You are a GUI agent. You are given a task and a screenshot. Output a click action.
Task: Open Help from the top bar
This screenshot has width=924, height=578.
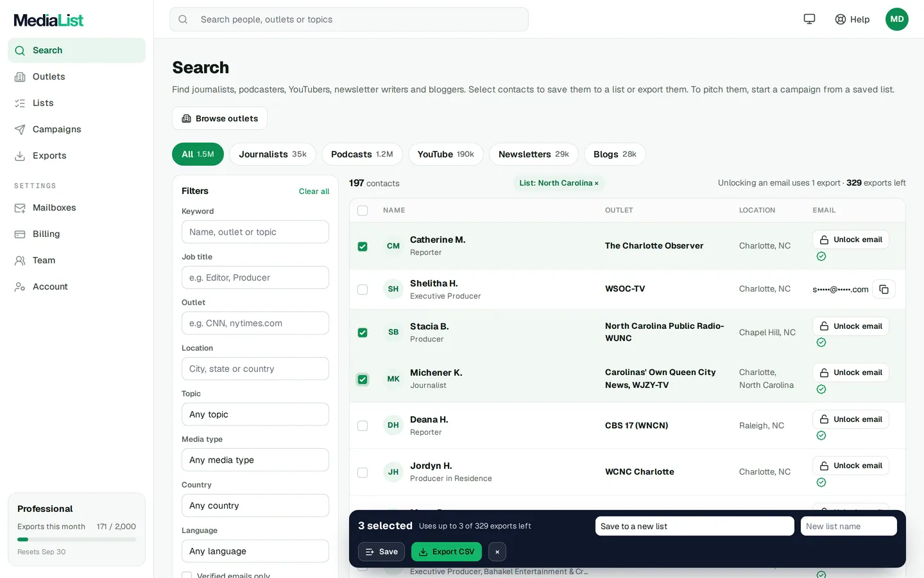(x=852, y=19)
